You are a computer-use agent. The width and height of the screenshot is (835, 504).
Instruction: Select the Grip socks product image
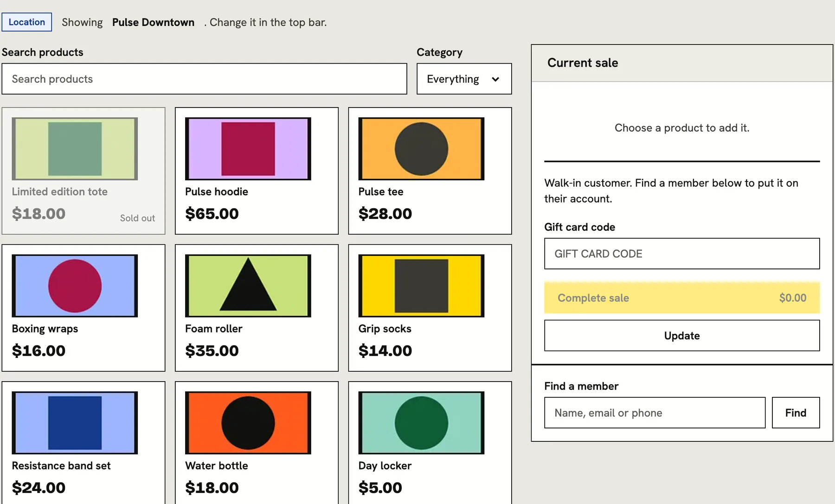click(x=421, y=286)
